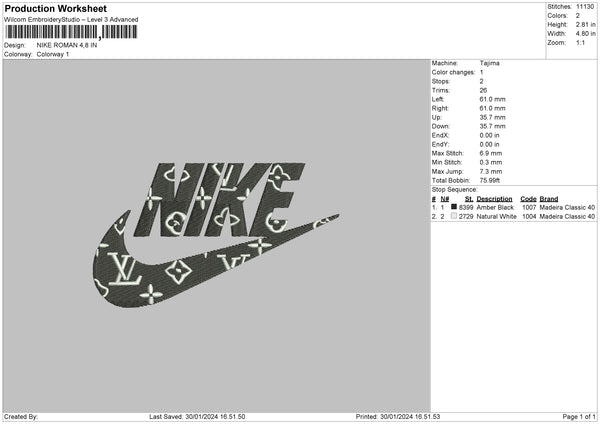Click the 'Production Worksheet' title
The height and width of the screenshot is (424, 600).
tap(55, 8)
